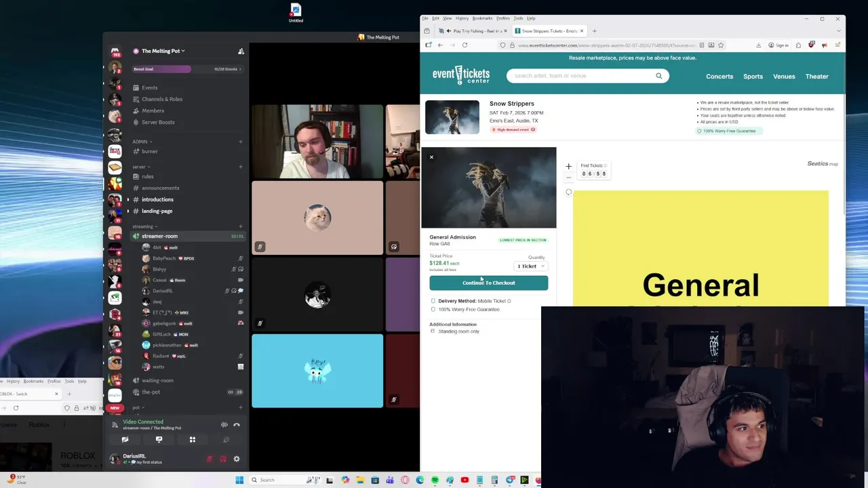Collapse the pot channel category
The width and height of the screenshot is (868, 488).
[137, 407]
